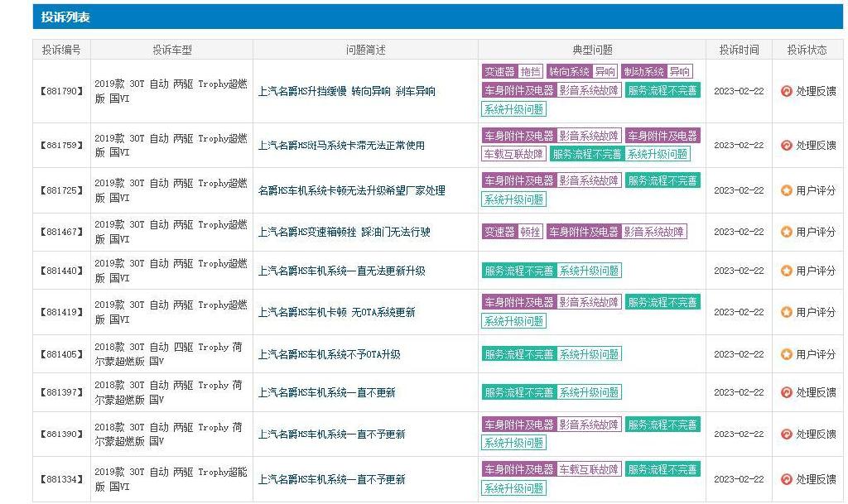This screenshot has width=848, height=504.
Task: Click the 2018款 四驱 Trophy car model in row 881405
Action: coord(168,354)
